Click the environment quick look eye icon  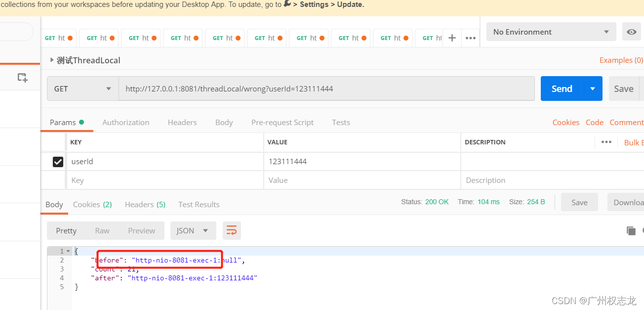(631, 31)
